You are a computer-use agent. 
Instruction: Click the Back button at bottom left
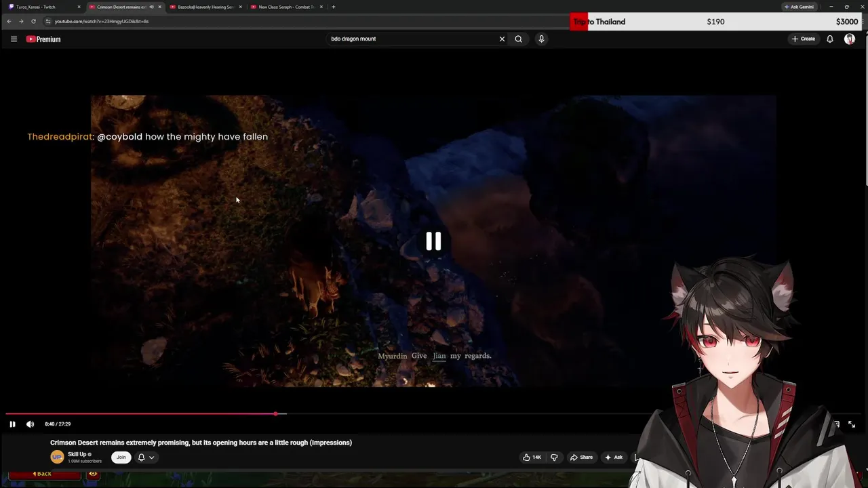click(x=44, y=474)
